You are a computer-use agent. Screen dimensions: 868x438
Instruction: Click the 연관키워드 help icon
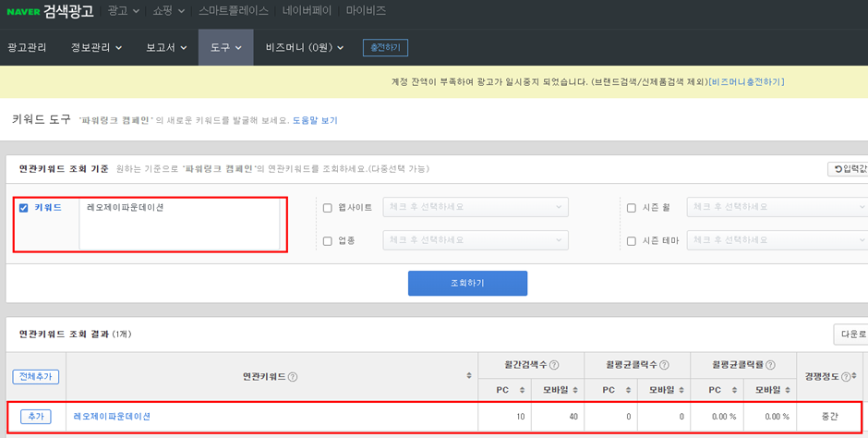point(293,377)
